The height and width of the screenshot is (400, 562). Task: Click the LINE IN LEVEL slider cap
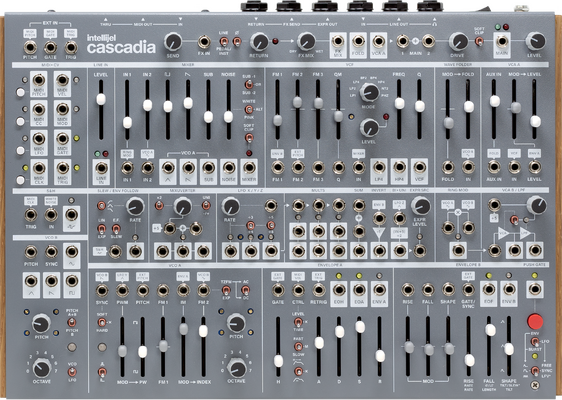point(101,99)
